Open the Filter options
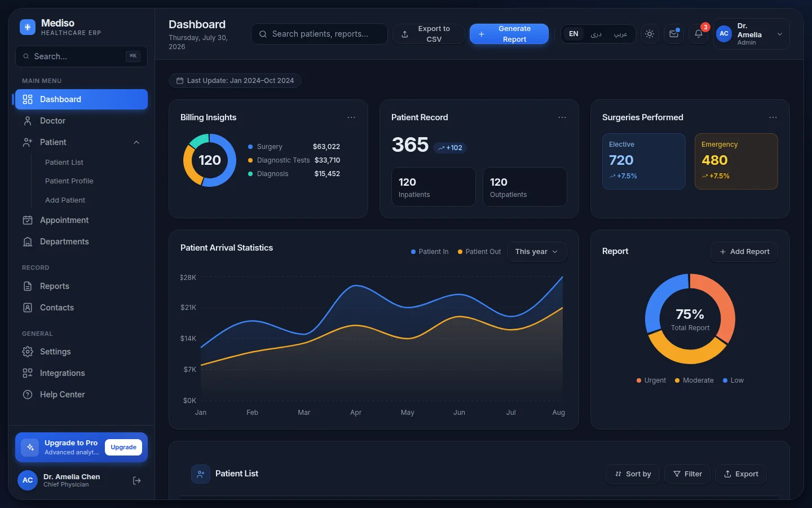This screenshot has width=812, height=508. (x=688, y=474)
